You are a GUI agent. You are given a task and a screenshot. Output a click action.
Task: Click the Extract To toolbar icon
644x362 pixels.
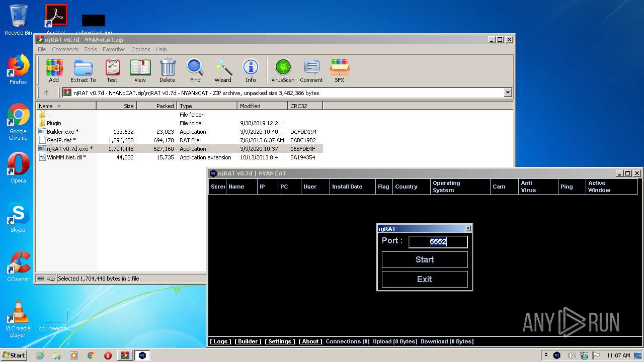click(83, 70)
